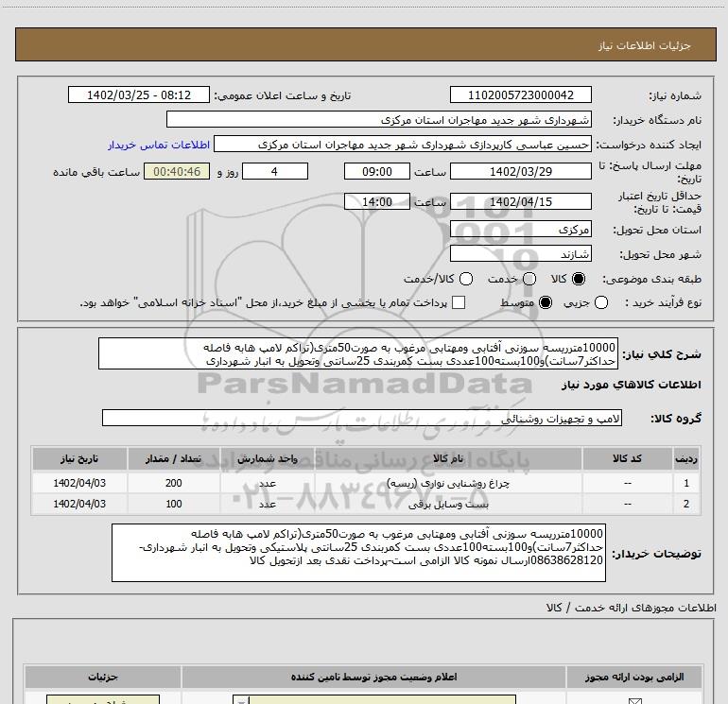Select متوسط purchase process type
Viewport: 728px width, 704px height.
coord(546,302)
